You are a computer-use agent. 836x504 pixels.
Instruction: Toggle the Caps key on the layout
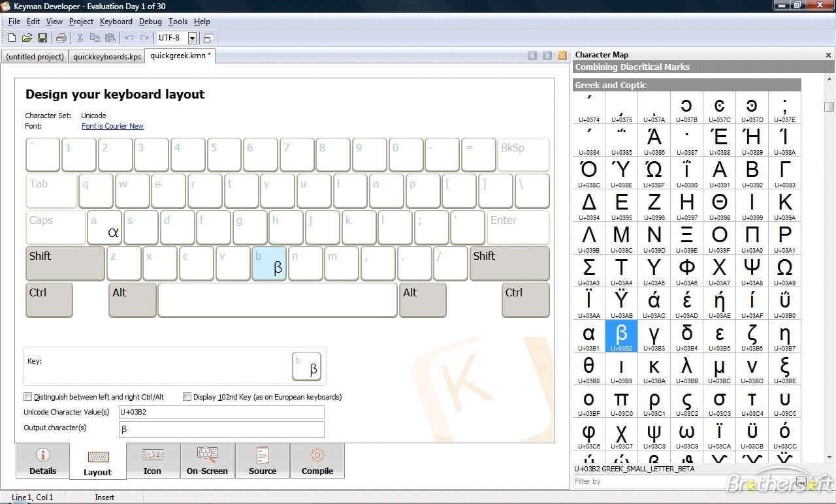coord(55,227)
